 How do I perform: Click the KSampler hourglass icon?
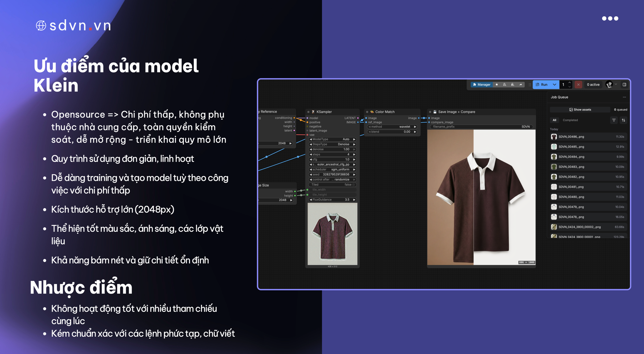(313, 112)
